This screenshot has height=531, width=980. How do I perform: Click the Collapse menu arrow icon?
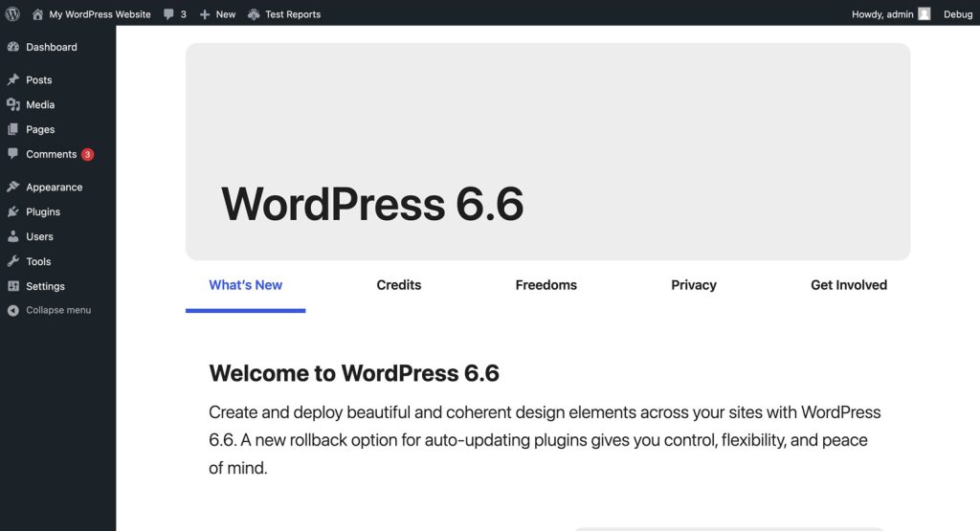(13, 311)
